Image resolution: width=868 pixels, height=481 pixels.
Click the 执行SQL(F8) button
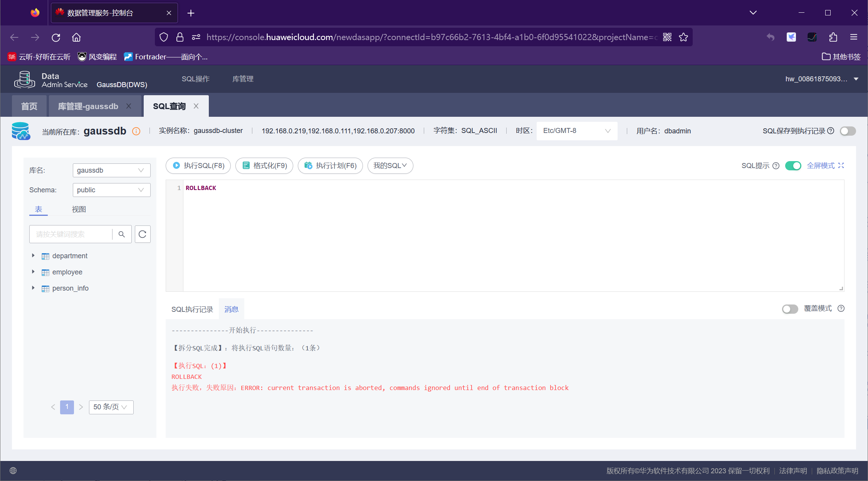[x=198, y=166]
